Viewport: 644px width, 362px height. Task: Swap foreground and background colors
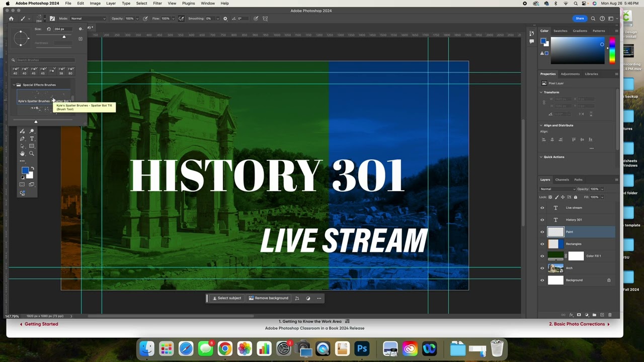[33, 168]
